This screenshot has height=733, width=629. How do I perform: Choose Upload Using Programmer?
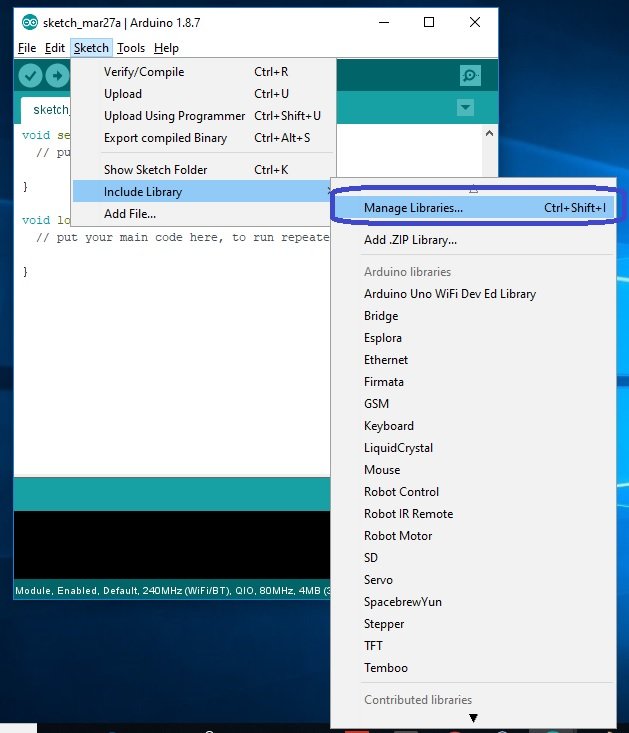204,116
